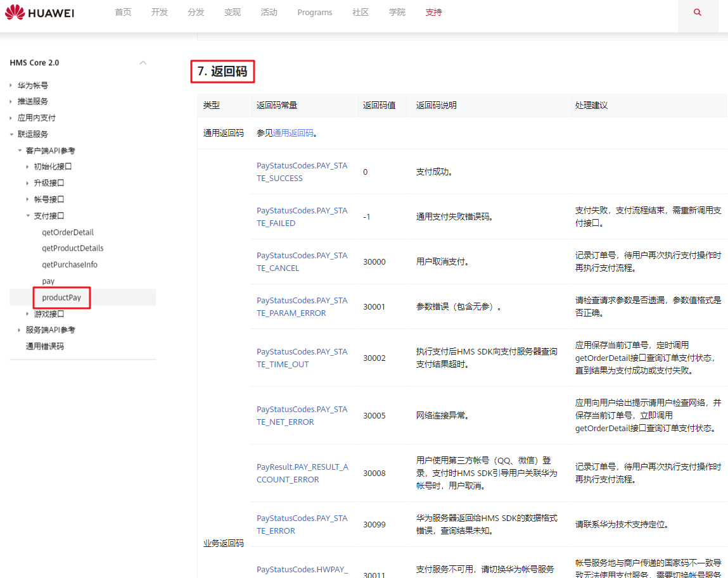Go to 首页 in top navigation
728x578 pixels.
click(x=123, y=13)
